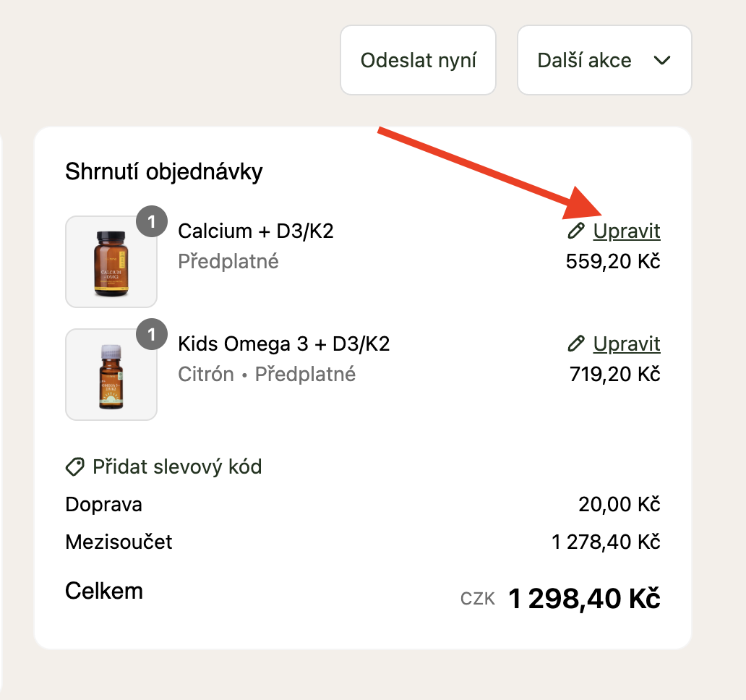
Task: Click the tag icon for discount code
Action: pos(74,467)
